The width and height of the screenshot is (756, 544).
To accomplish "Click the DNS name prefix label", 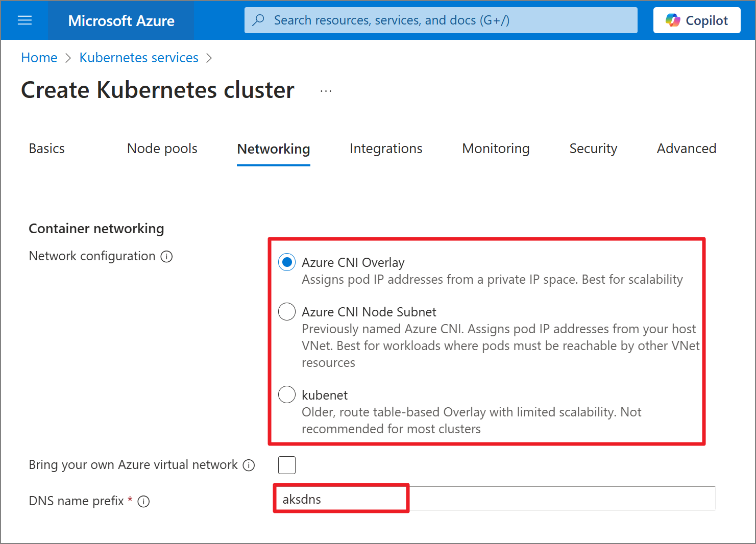I will [x=76, y=501].
